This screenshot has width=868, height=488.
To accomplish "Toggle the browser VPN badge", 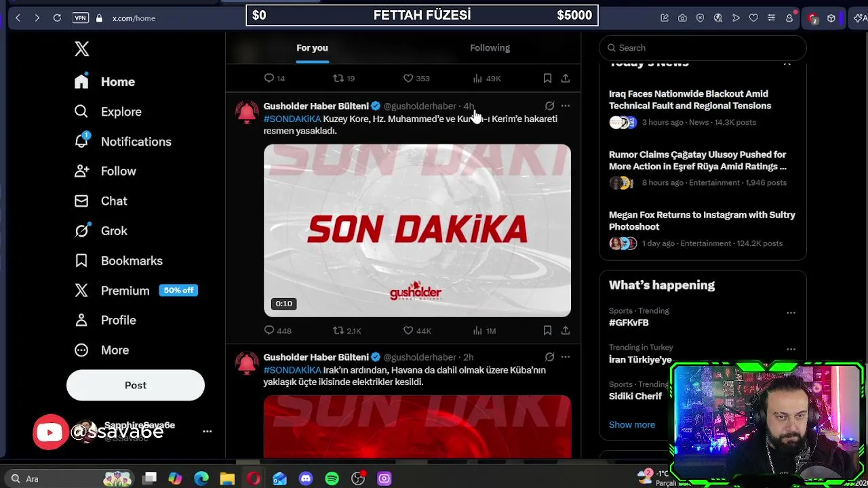I will tap(81, 18).
